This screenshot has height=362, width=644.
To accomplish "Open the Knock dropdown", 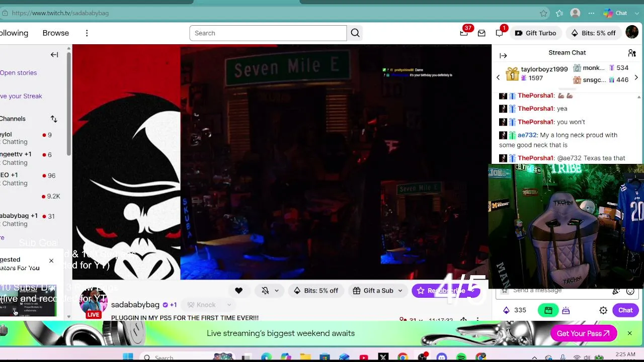I will (x=209, y=305).
